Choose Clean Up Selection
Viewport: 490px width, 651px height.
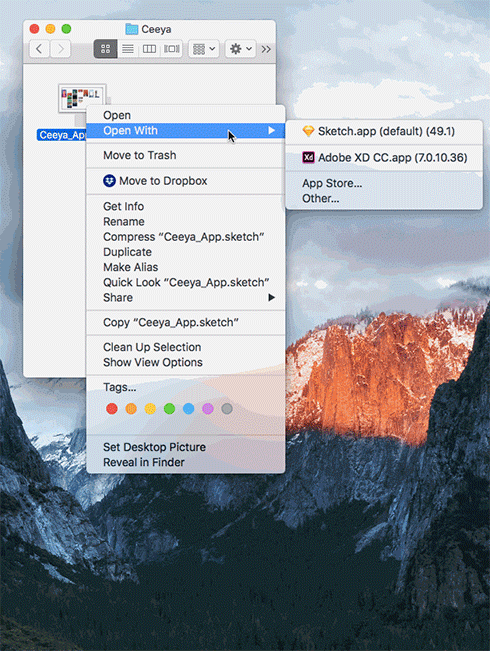(185, 347)
